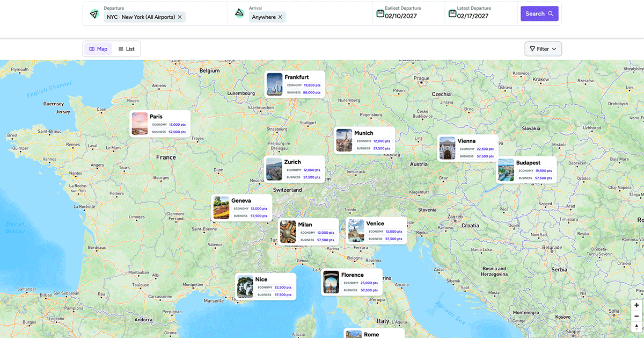644x338 pixels.
Task: Zoom out on the map
Action: (x=636, y=316)
